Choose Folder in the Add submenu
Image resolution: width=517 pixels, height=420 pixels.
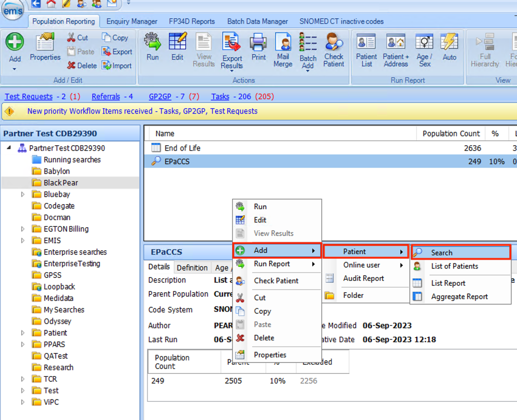[x=366, y=295]
